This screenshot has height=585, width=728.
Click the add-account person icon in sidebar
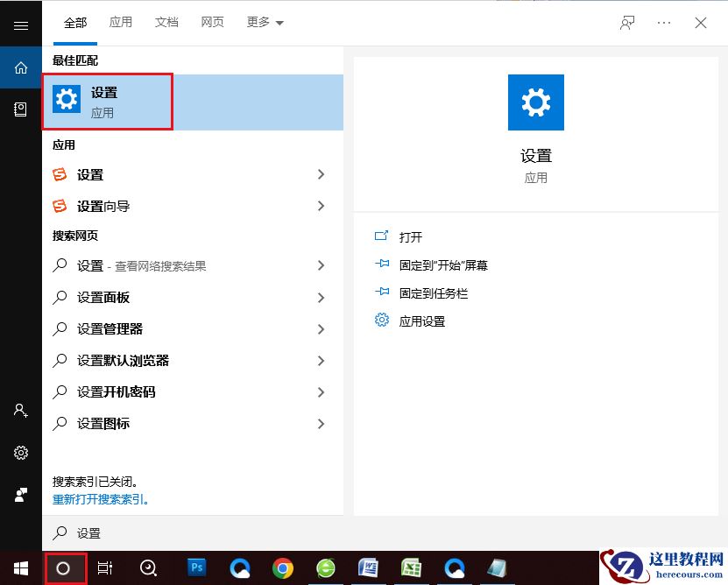[19, 411]
